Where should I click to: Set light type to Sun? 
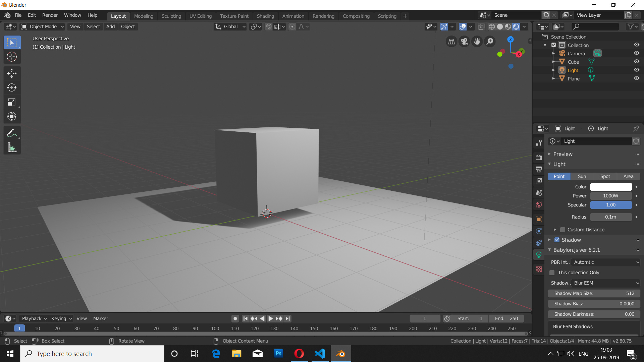(582, 176)
